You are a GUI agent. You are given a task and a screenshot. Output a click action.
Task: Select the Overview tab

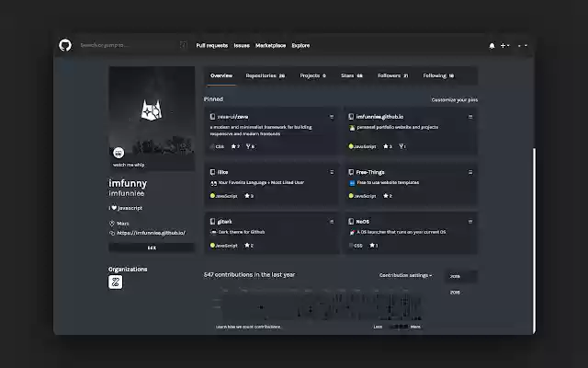(x=221, y=75)
